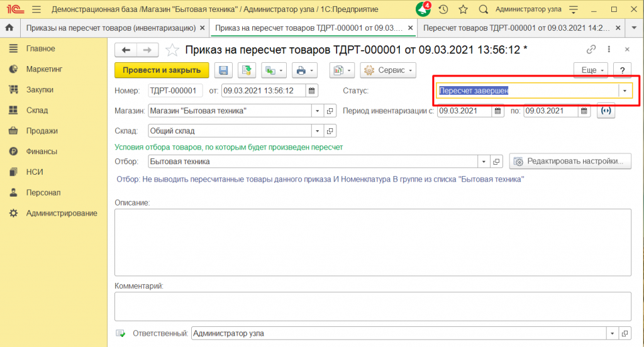This screenshot has width=644, height=347.
Task: Click the Комментарий text area
Action: [x=373, y=306]
